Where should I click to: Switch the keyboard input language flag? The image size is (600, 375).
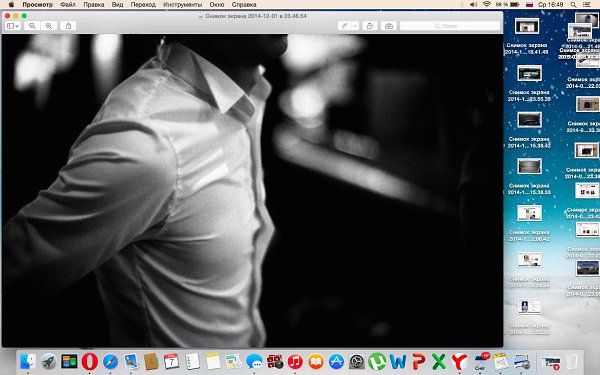pyautogui.click(x=530, y=5)
